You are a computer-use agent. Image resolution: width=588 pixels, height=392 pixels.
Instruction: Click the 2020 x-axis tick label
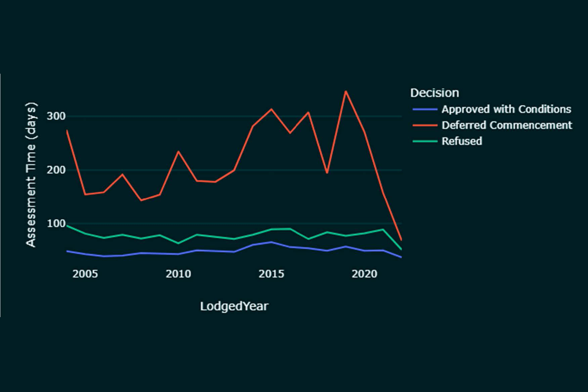click(364, 274)
